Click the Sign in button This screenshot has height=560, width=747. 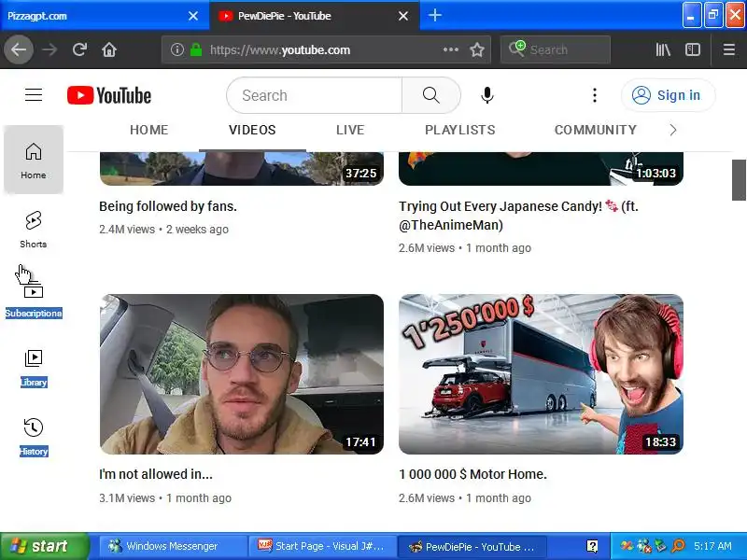click(668, 95)
